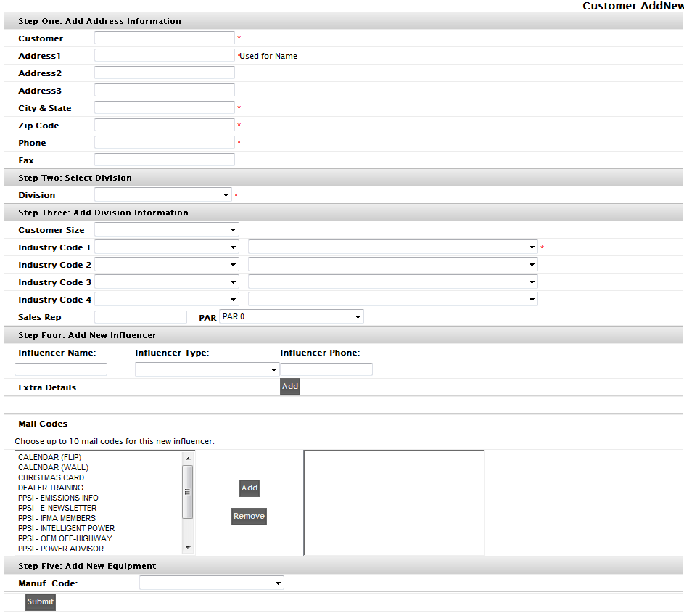The width and height of the screenshot is (684, 616).
Task: Click the Zip Code input box
Action: pos(165,126)
